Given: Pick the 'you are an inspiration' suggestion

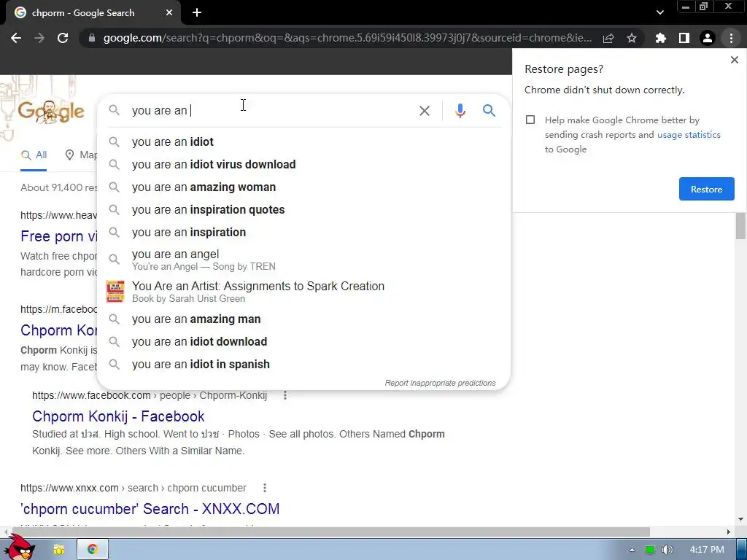Looking at the screenshot, I should (x=304, y=233).
